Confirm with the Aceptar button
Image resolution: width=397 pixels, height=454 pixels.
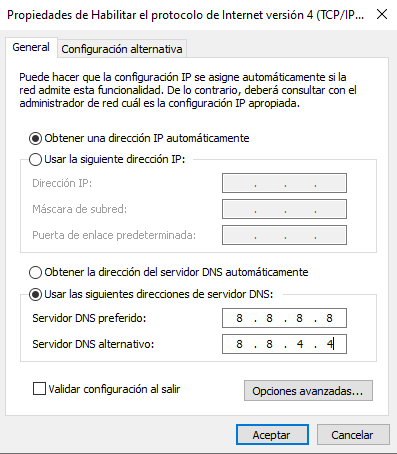click(272, 435)
